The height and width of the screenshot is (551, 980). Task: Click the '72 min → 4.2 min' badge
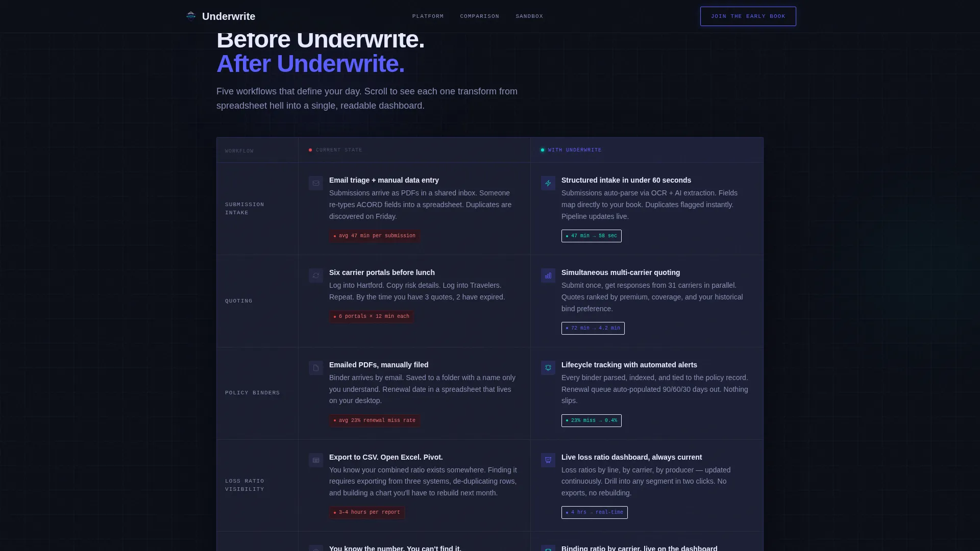[593, 328]
